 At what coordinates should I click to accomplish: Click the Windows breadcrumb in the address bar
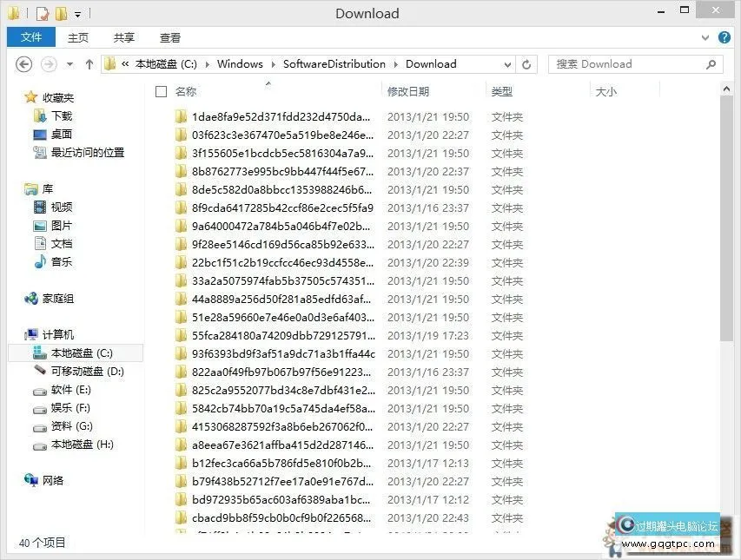(x=240, y=63)
